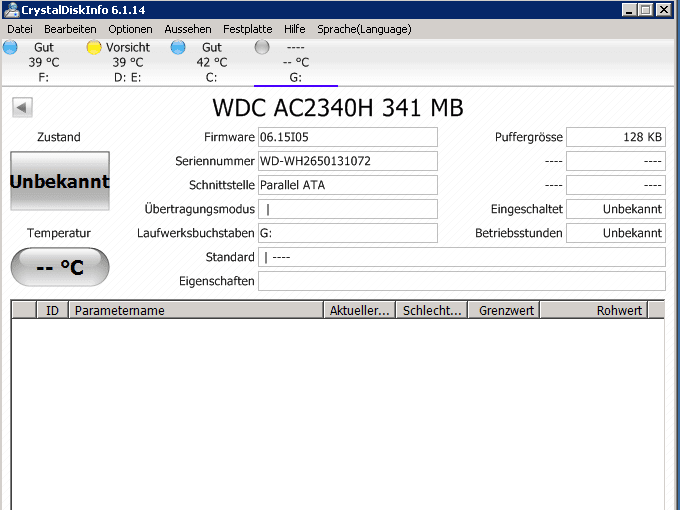Click the Temperatur label
The width and height of the screenshot is (684, 517).
tap(58, 233)
